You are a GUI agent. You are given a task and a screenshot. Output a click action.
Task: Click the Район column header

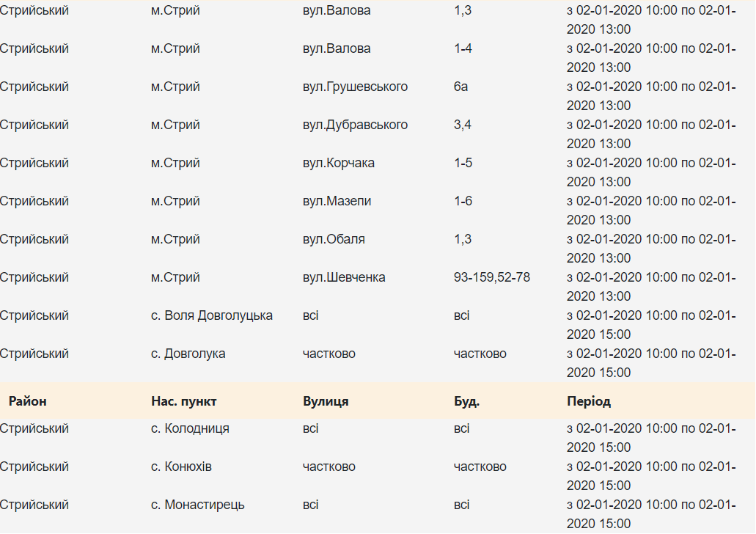(x=27, y=401)
